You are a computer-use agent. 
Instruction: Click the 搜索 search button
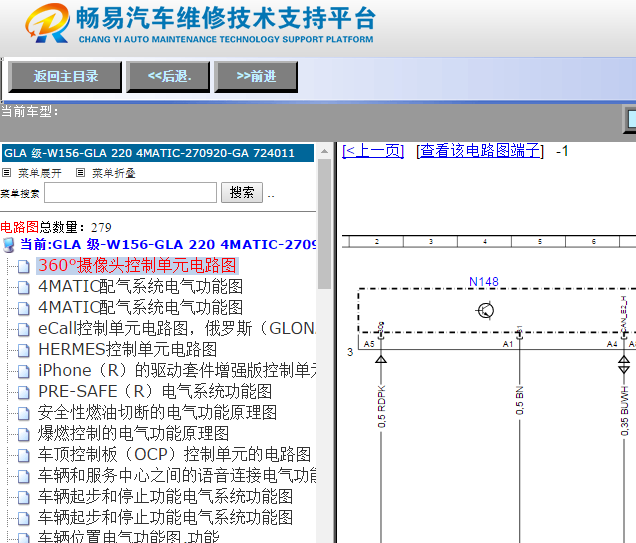click(242, 193)
